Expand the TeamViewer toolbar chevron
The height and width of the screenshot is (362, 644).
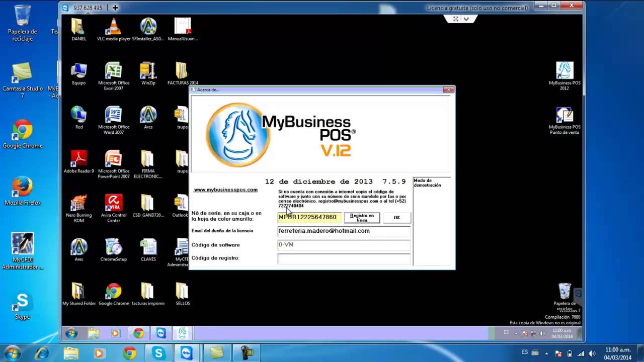pyautogui.click(x=466, y=19)
